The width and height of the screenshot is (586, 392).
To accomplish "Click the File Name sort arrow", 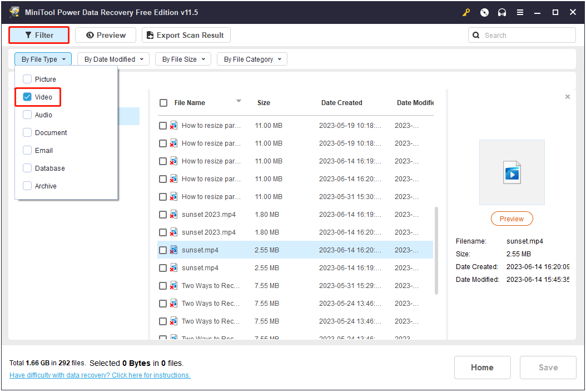I will tap(239, 101).
